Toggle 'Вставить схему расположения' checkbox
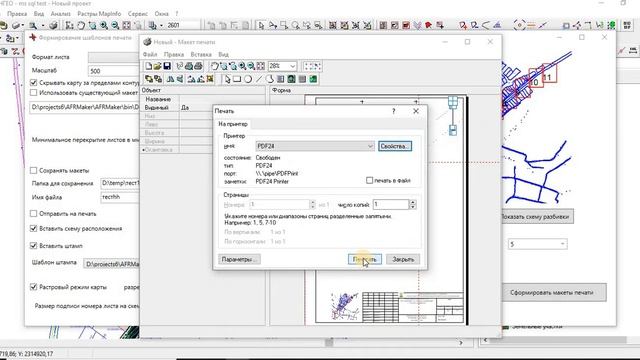This screenshot has height=360, width=640. [34, 229]
